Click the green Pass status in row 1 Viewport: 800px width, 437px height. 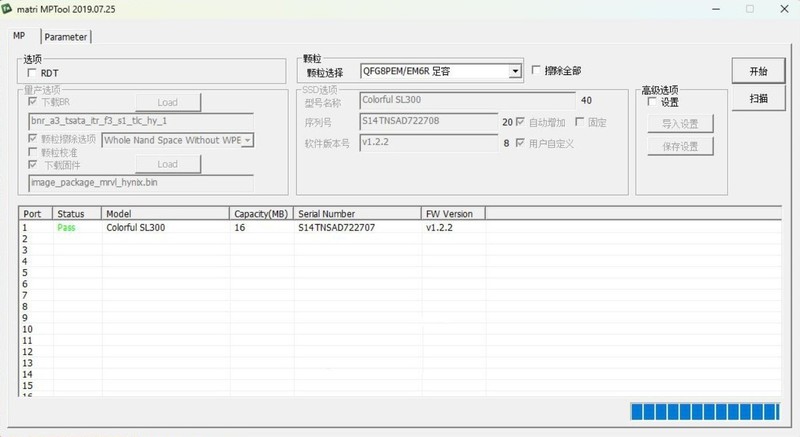pyautogui.click(x=66, y=227)
